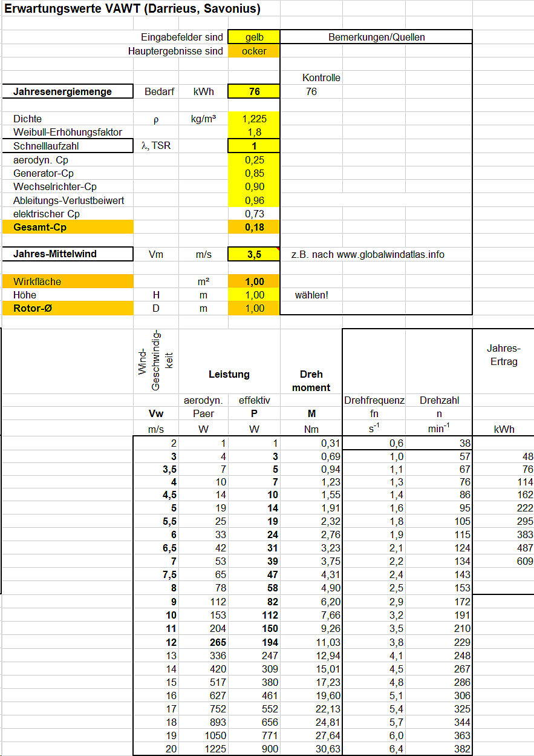Select the Höhe input value cell

(x=254, y=295)
